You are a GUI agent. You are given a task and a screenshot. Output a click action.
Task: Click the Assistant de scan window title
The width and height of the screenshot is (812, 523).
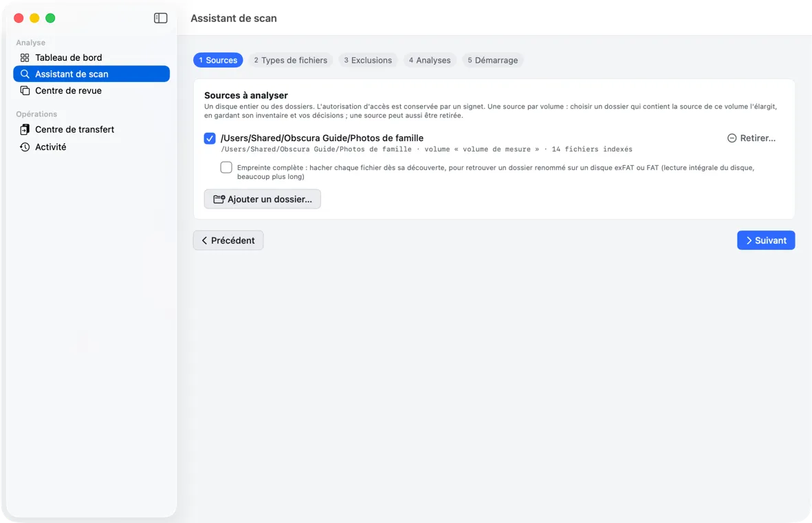point(234,18)
